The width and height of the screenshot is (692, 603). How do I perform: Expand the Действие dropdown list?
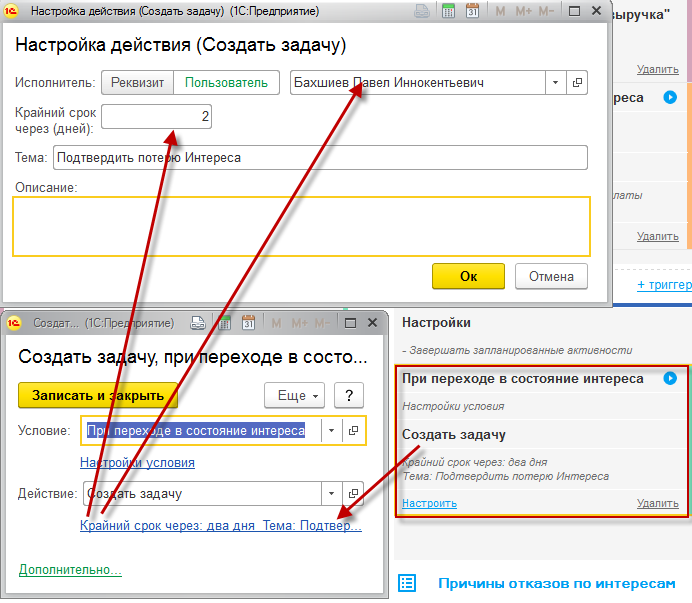coord(331,494)
